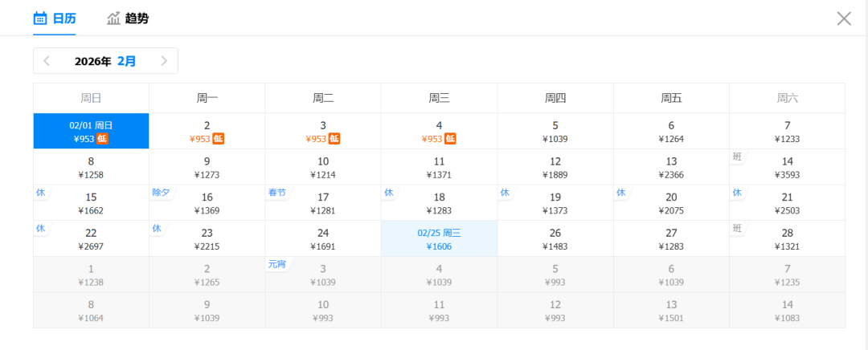Pick February 17 marked 春节
The width and height of the screenshot is (868, 350).
pyautogui.click(x=323, y=203)
